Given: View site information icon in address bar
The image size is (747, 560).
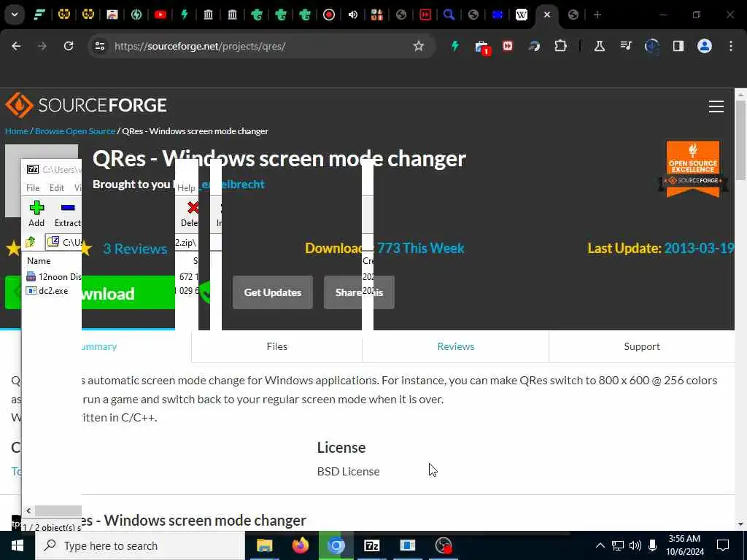Looking at the screenshot, I should pyautogui.click(x=99, y=46).
